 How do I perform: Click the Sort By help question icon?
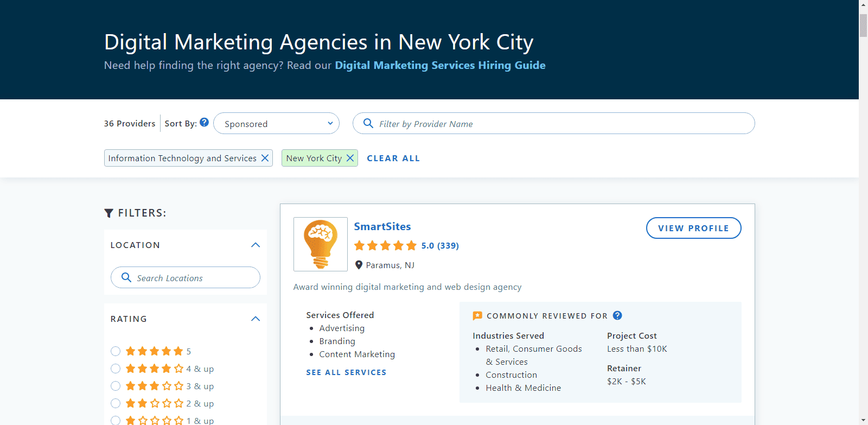point(204,122)
